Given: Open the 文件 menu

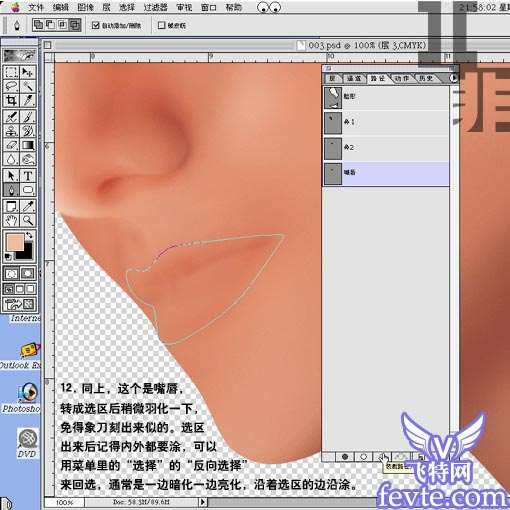Looking at the screenshot, I should (x=36, y=7).
